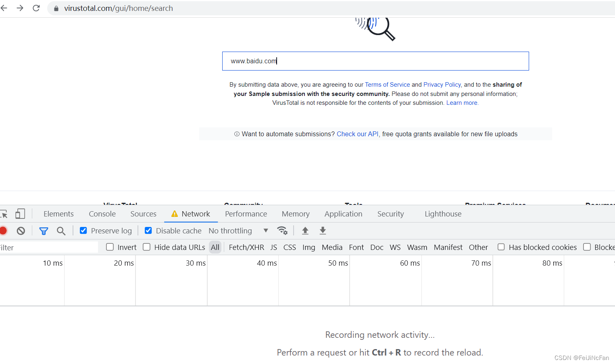Click the padlock site security icon
Viewport: 615px width, 364px height.
(56, 8)
